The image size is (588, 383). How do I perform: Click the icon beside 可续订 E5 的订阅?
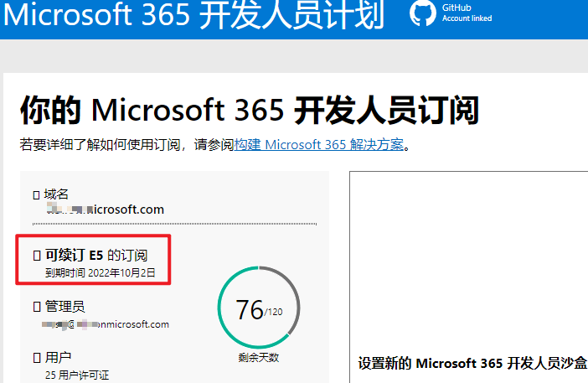(x=37, y=256)
